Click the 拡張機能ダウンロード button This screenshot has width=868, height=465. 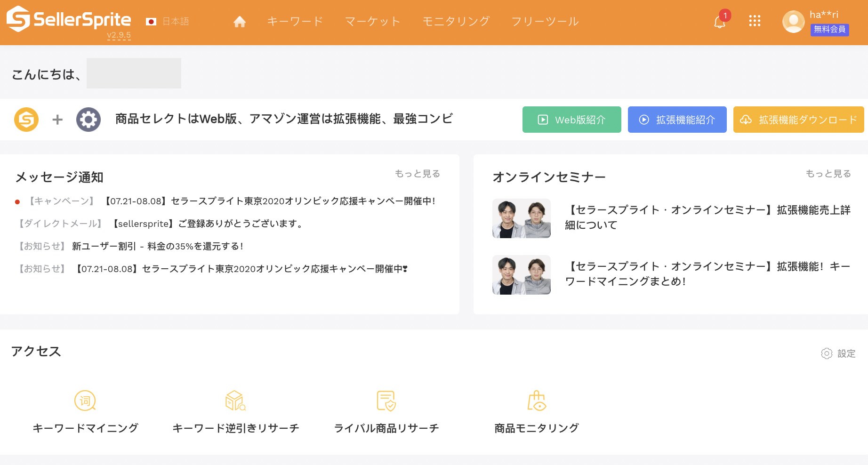click(798, 120)
